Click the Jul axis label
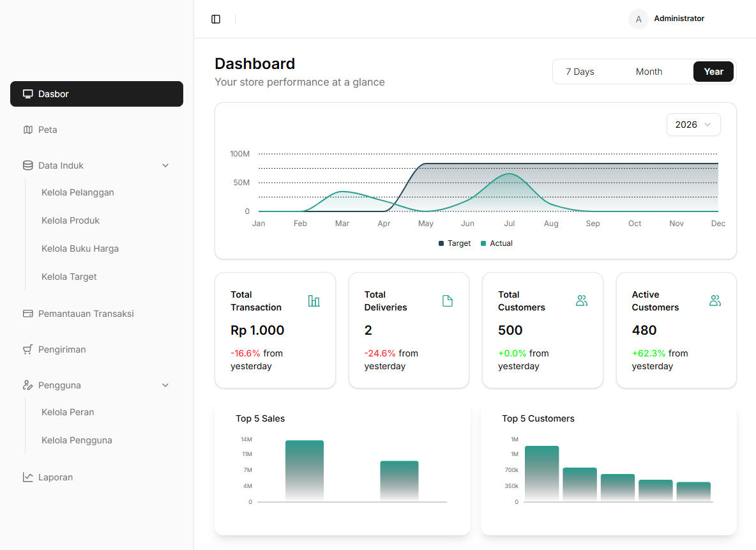Screen dimensions: 756x550 (509, 224)
